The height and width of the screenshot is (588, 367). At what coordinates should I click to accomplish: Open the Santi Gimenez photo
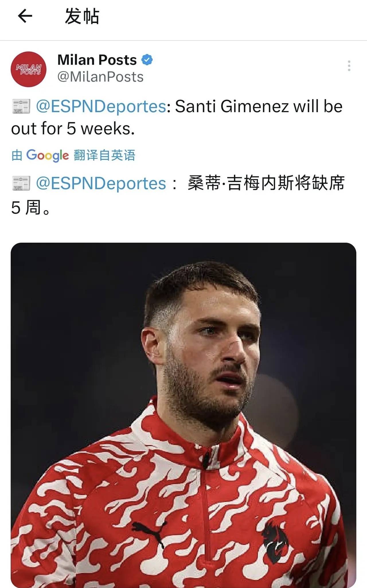183,415
